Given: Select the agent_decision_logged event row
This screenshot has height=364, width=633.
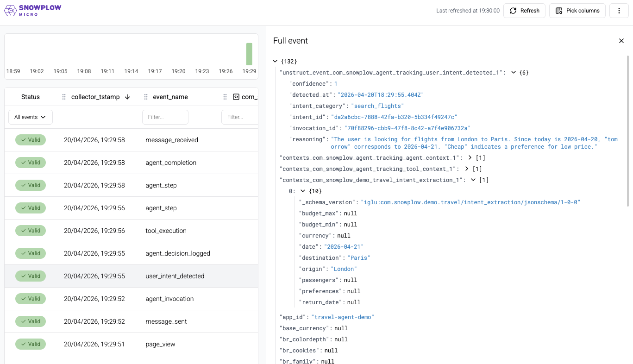Looking at the screenshot, I should 177,253.
